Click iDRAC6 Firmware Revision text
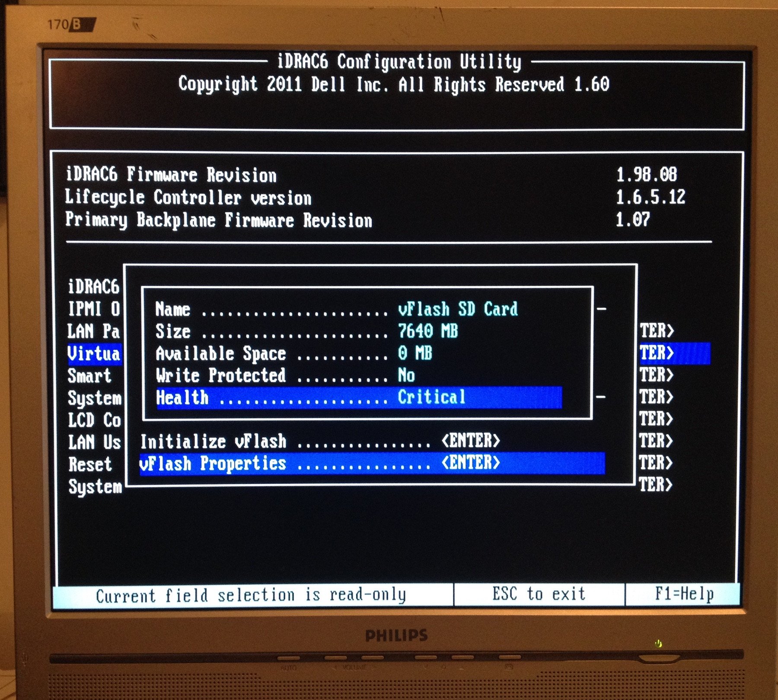778x700 pixels. tap(171, 175)
